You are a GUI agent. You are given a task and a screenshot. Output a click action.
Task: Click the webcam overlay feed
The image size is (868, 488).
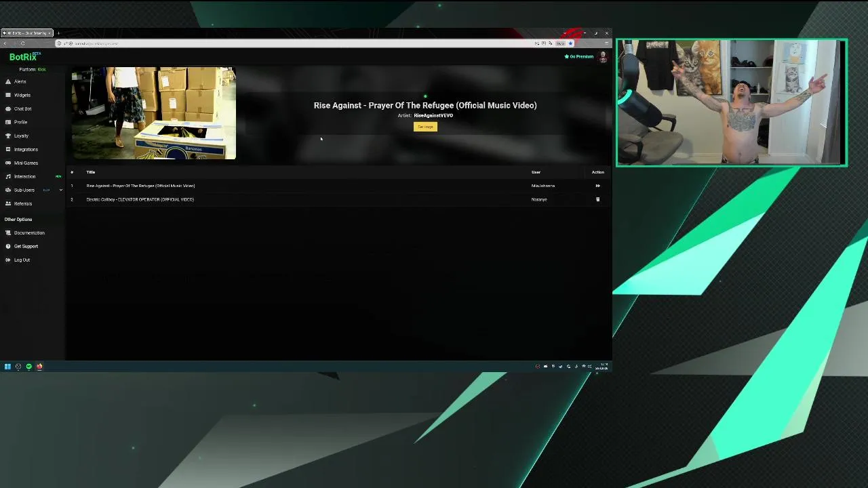pos(732,102)
